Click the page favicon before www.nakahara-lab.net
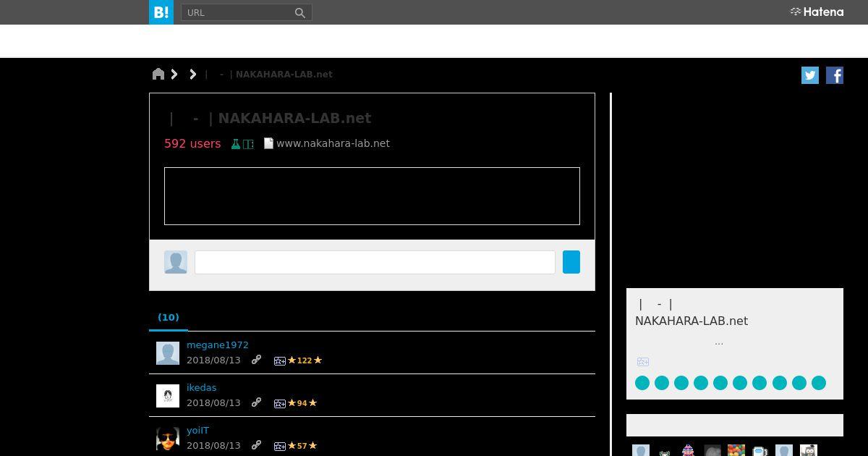 pos(268,143)
